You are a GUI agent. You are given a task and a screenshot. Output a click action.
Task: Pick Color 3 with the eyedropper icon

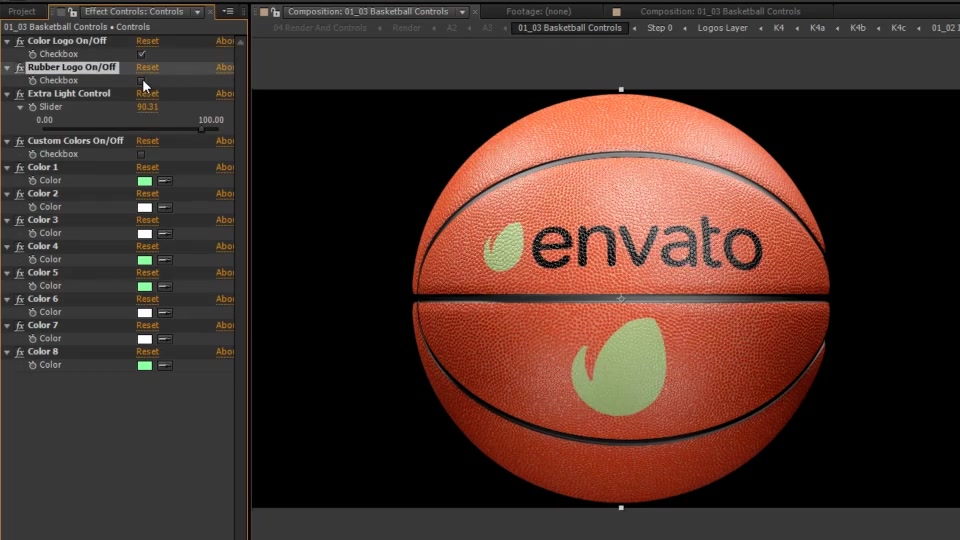coord(165,233)
